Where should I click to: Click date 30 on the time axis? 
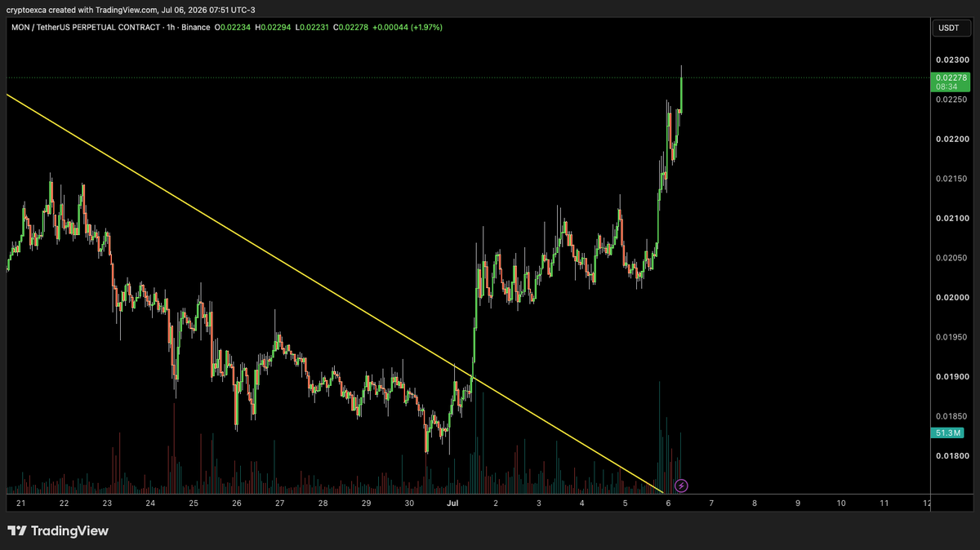pos(409,503)
